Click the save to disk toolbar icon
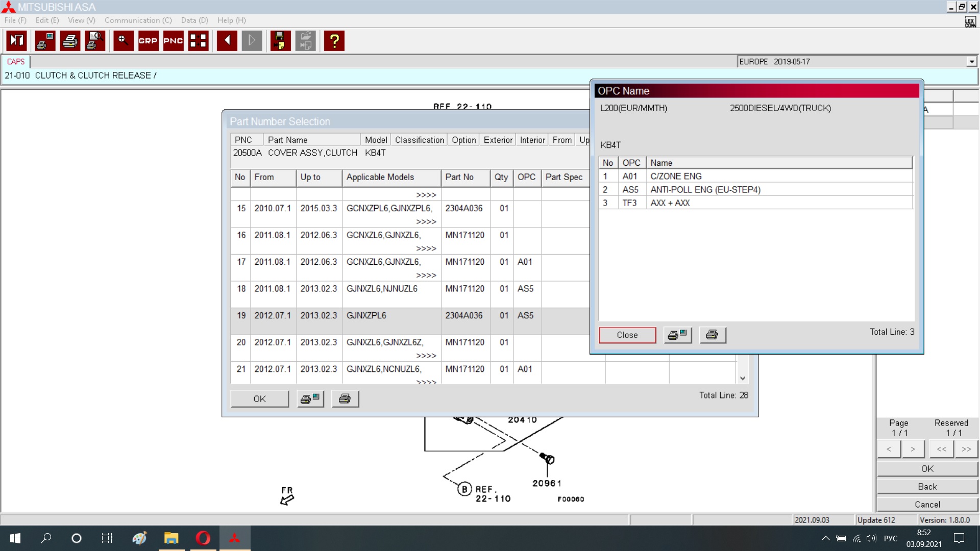The width and height of the screenshot is (980, 551). [x=280, y=41]
